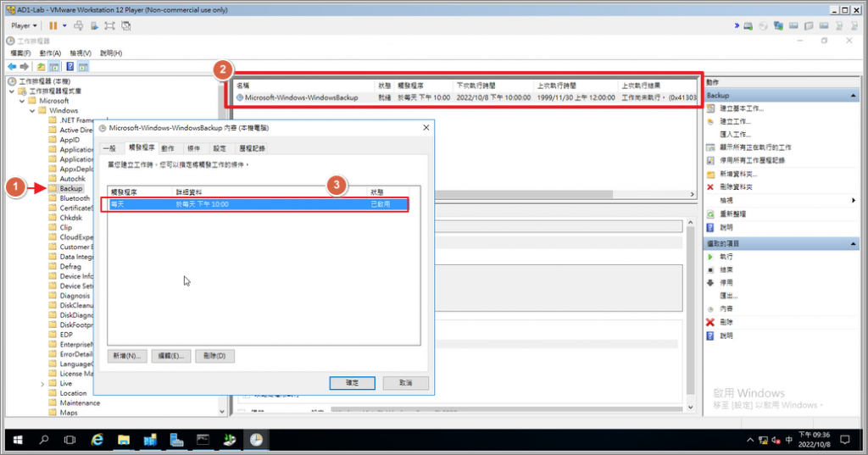Click the Task View taskbar icon
The height and width of the screenshot is (455, 868).
point(70,440)
